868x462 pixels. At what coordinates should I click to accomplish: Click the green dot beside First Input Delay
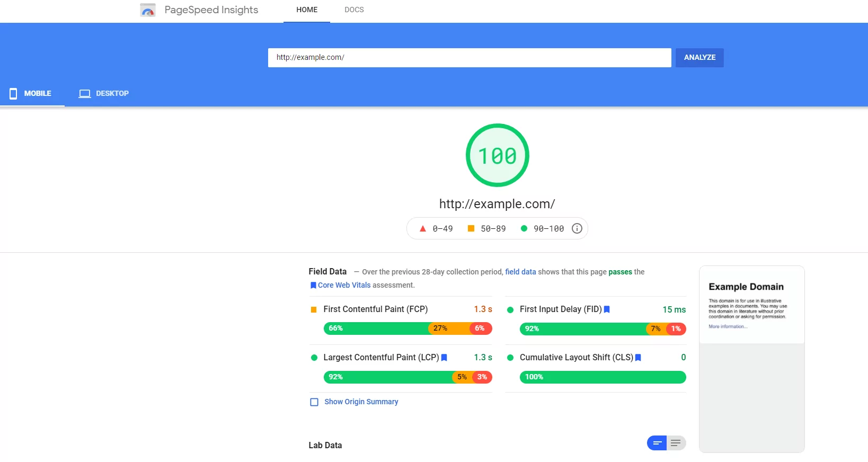(510, 310)
